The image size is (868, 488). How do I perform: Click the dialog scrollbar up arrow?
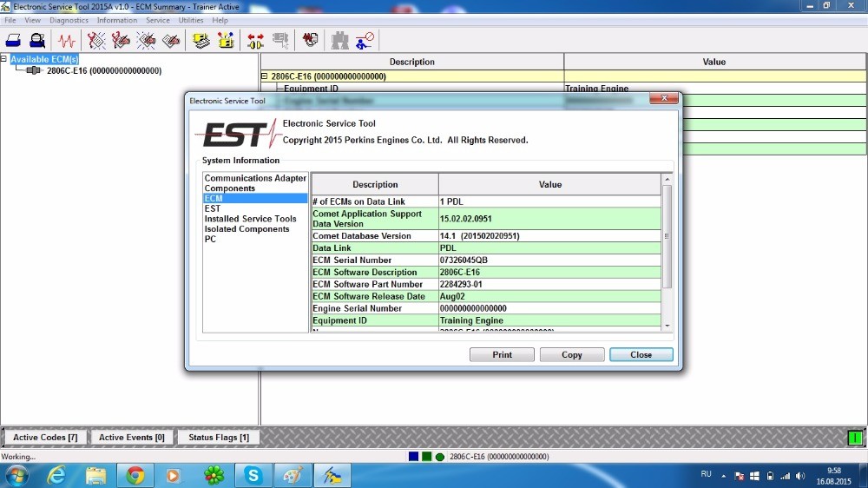coord(667,179)
